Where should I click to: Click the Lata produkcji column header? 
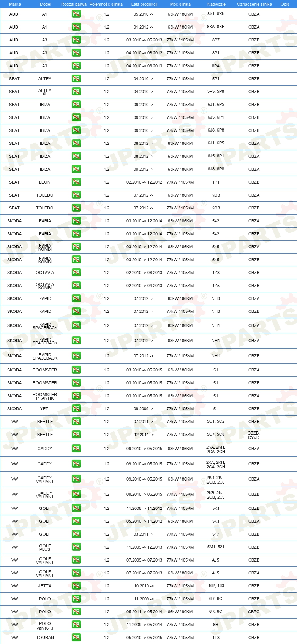[x=144, y=4]
